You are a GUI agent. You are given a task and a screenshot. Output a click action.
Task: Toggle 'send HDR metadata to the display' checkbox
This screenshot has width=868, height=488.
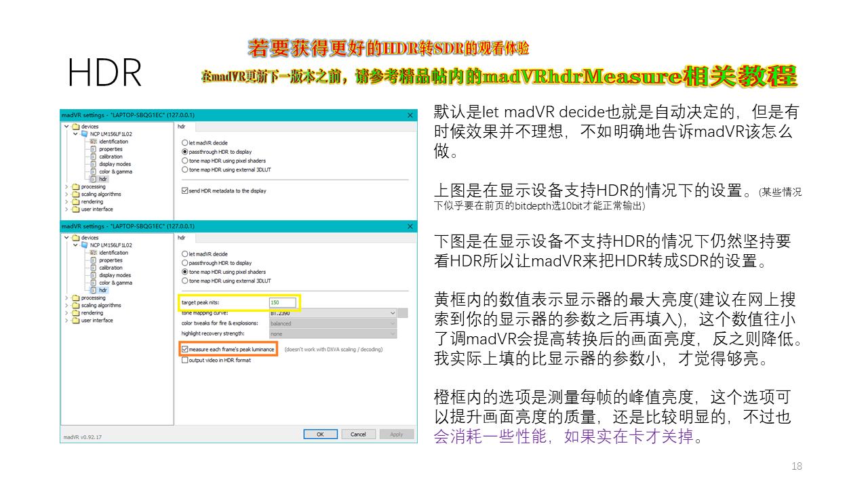184,190
